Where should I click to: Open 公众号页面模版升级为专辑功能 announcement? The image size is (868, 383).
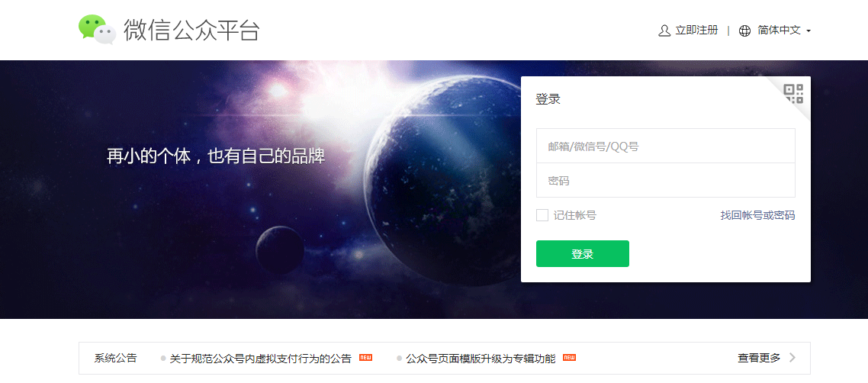click(481, 359)
